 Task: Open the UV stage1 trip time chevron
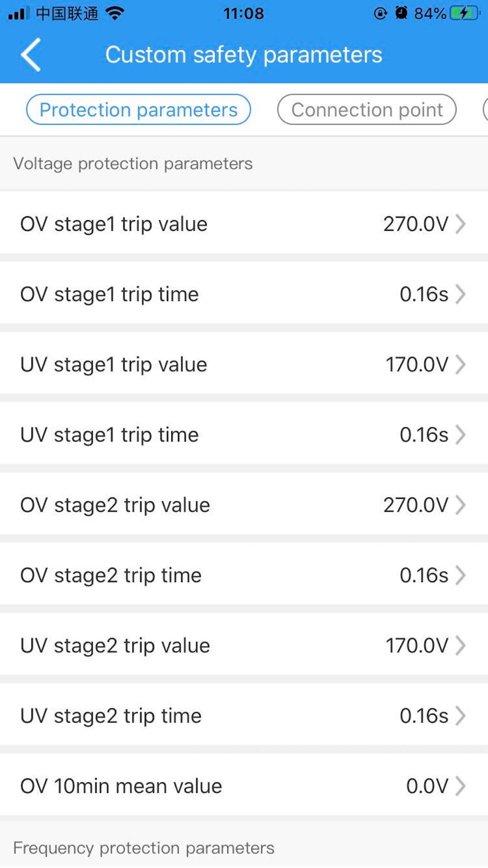pos(460,435)
